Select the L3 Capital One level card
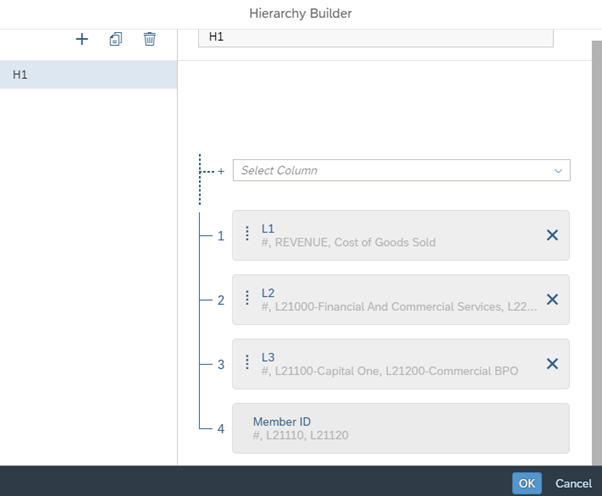 401,364
